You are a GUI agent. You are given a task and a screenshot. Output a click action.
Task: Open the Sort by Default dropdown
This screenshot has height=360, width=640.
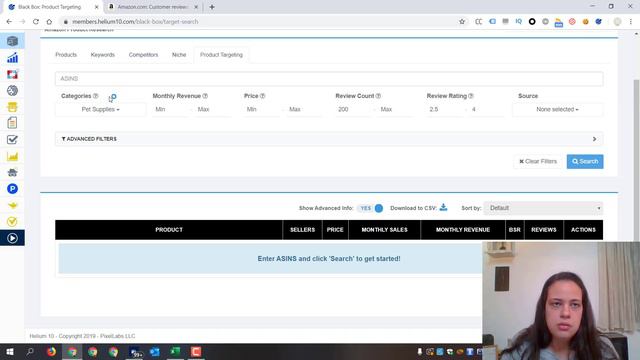(543, 208)
